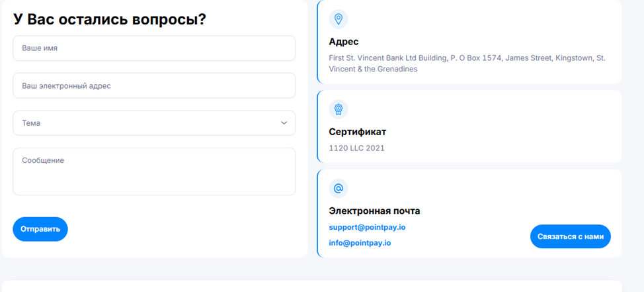644x292 pixels.
Task: Click the Электронная почта heading
Action: (x=374, y=211)
